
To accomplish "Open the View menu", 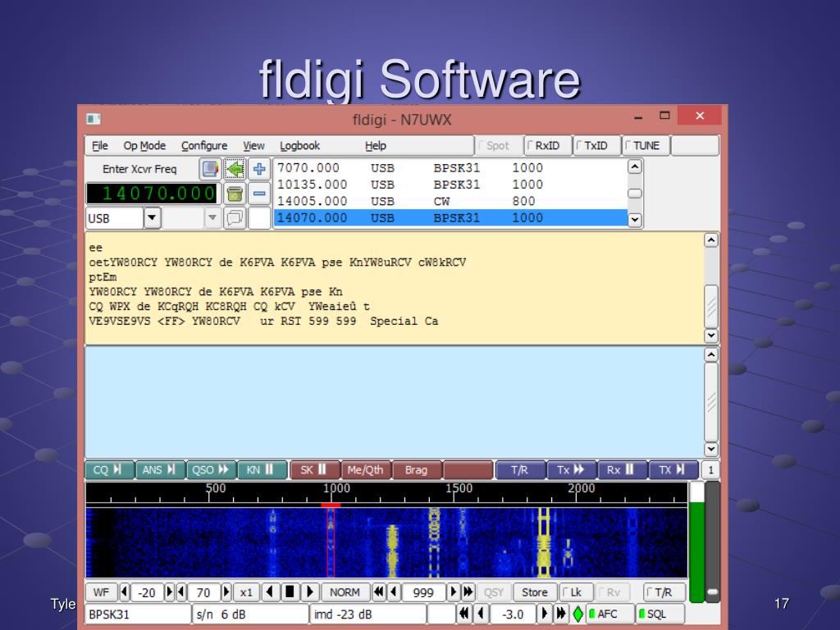I will click(253, 146).
